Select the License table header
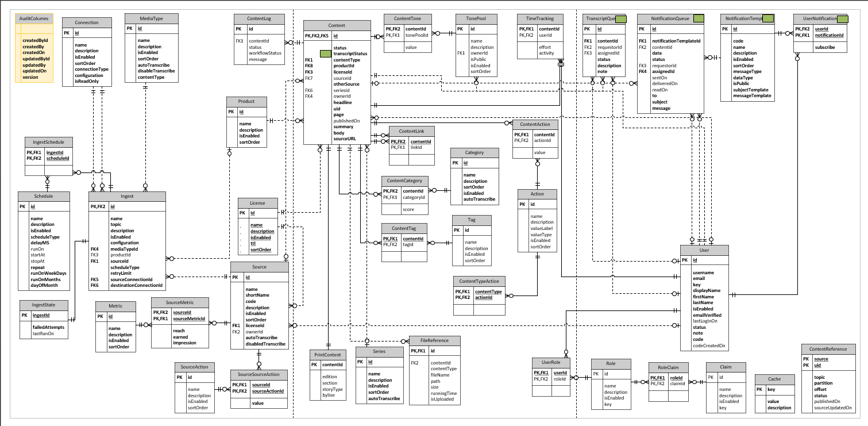This screenshot has width=868, height=426. (x=259, y=203)
